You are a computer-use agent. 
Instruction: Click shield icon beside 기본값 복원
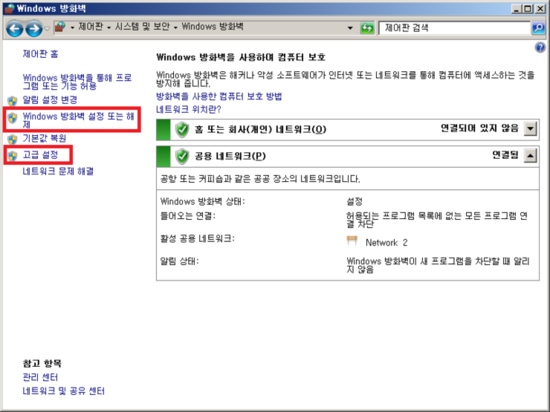coord(12,139)
